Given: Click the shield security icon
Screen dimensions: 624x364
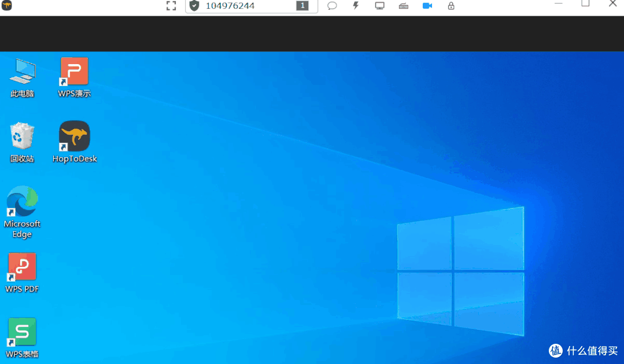Looking at the screenshot, I should click(194, 6).
